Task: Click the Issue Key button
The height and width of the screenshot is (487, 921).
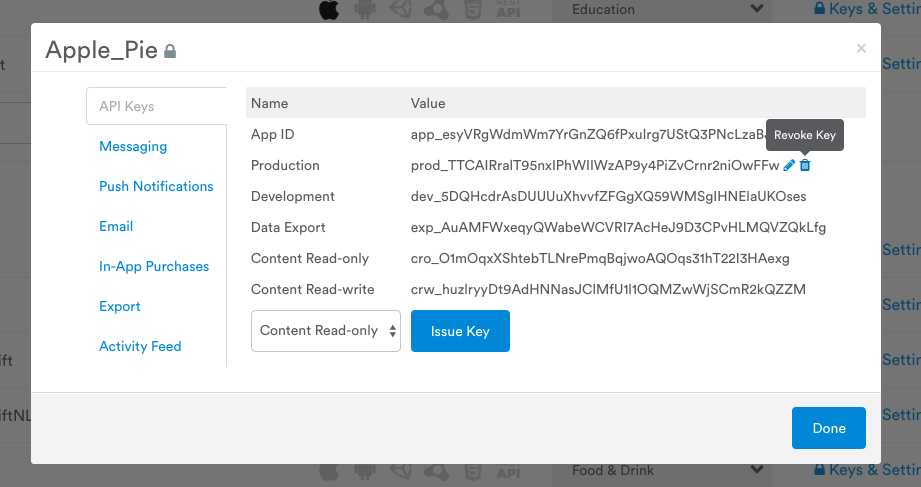Action: pos(460,331)
